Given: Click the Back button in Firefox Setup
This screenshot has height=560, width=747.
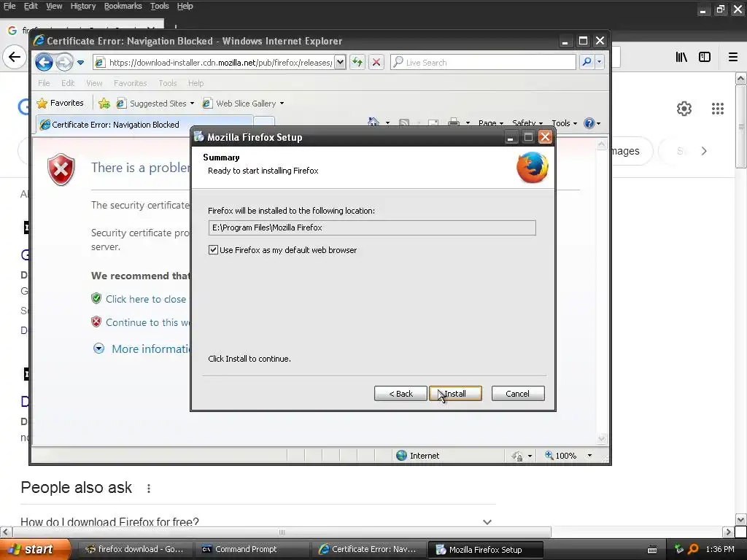Looking at the screenshot, I should (x=400, y=393).
